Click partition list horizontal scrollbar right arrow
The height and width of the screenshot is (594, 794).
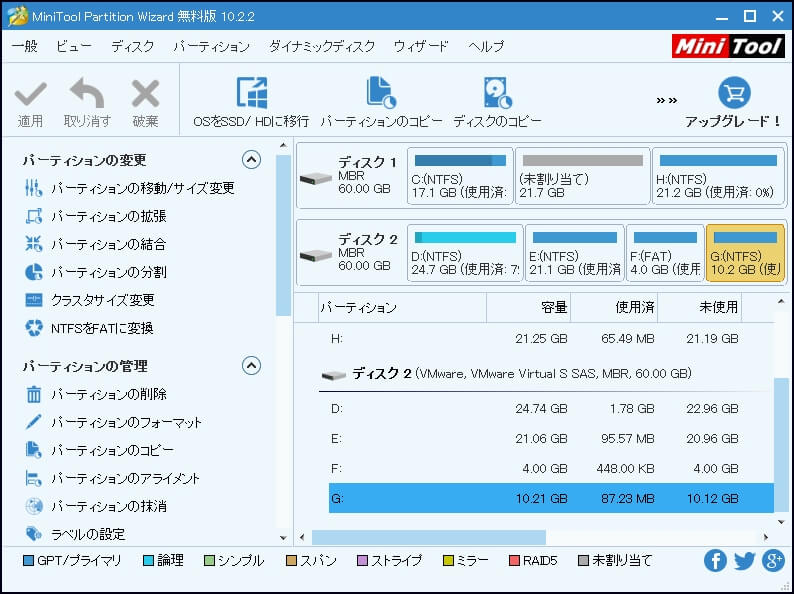pos(766,537)
